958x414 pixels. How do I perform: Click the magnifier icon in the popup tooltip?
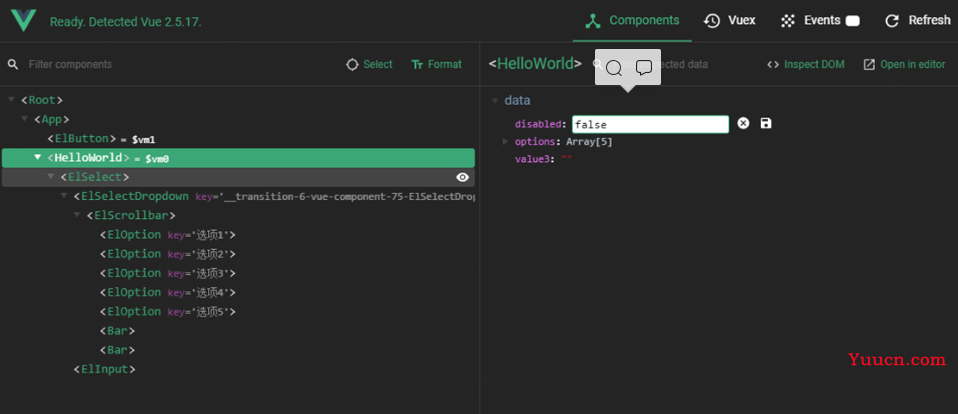[614, 68]
